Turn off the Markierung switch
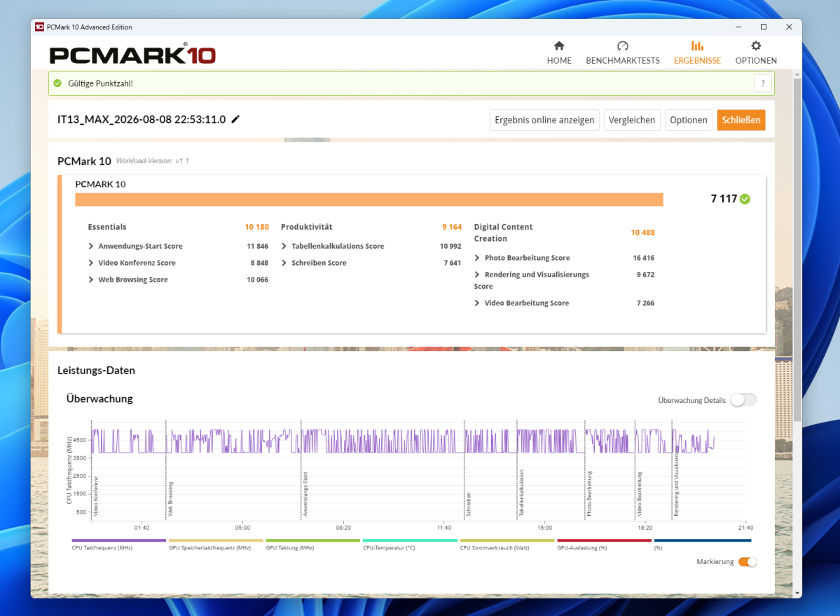 [748, 562]
